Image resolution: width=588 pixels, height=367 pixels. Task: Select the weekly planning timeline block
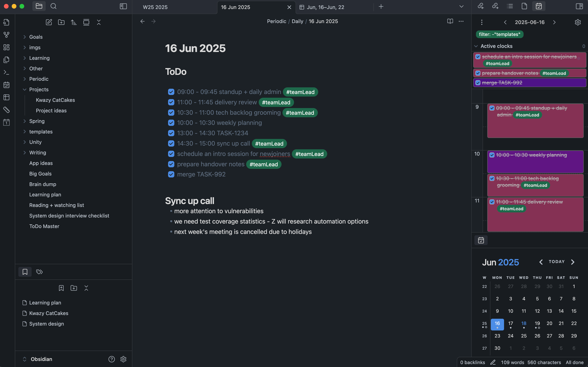click(535, 162)
